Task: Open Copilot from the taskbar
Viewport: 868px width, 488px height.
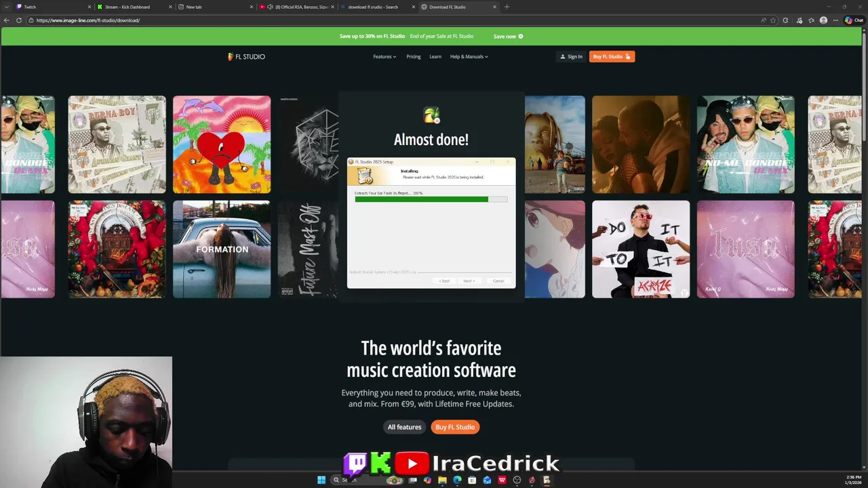Action: point(427,480)
